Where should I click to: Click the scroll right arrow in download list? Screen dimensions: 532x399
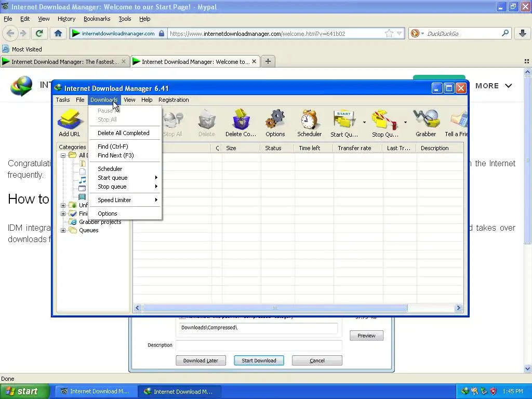(x=459, y=308)
